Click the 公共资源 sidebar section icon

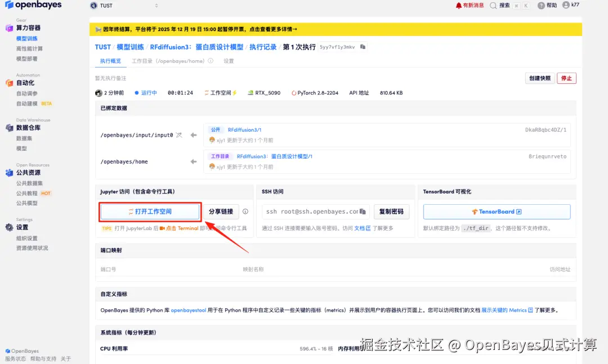click(10, 173)
